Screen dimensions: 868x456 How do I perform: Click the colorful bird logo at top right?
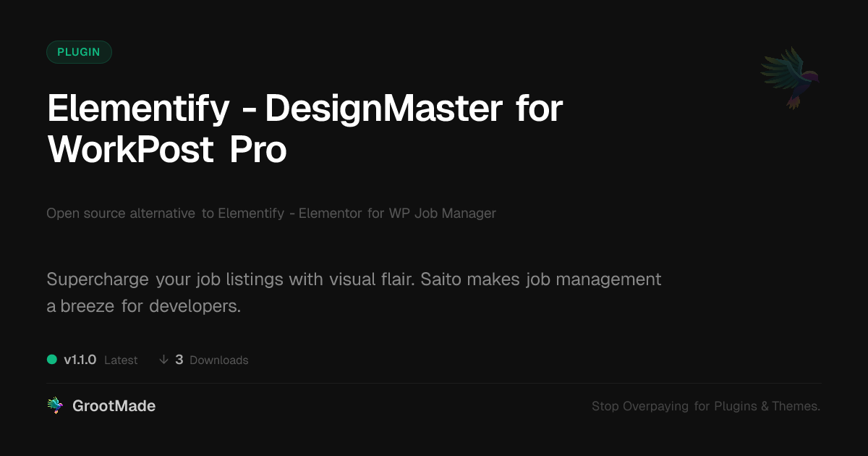click(790, 77)
